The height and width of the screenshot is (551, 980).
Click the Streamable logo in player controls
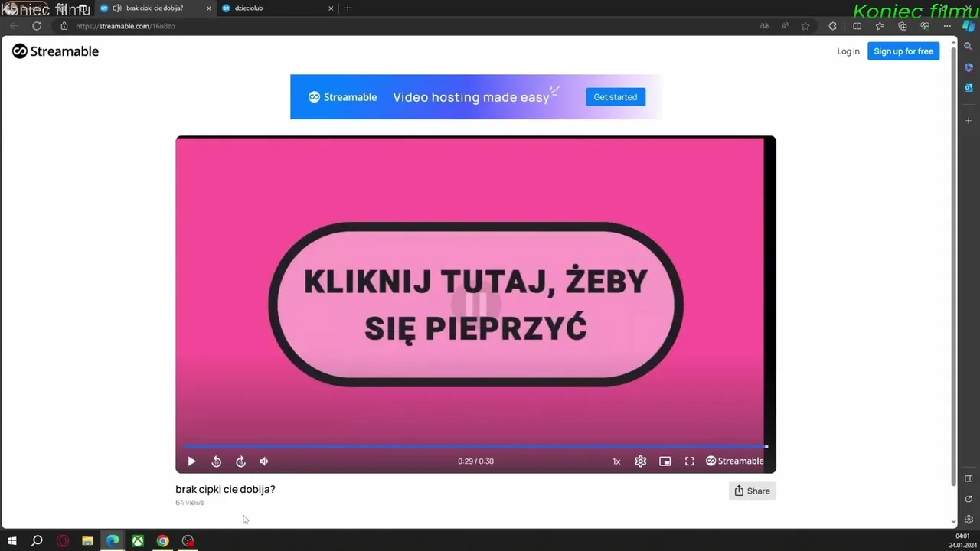(734, 461)
